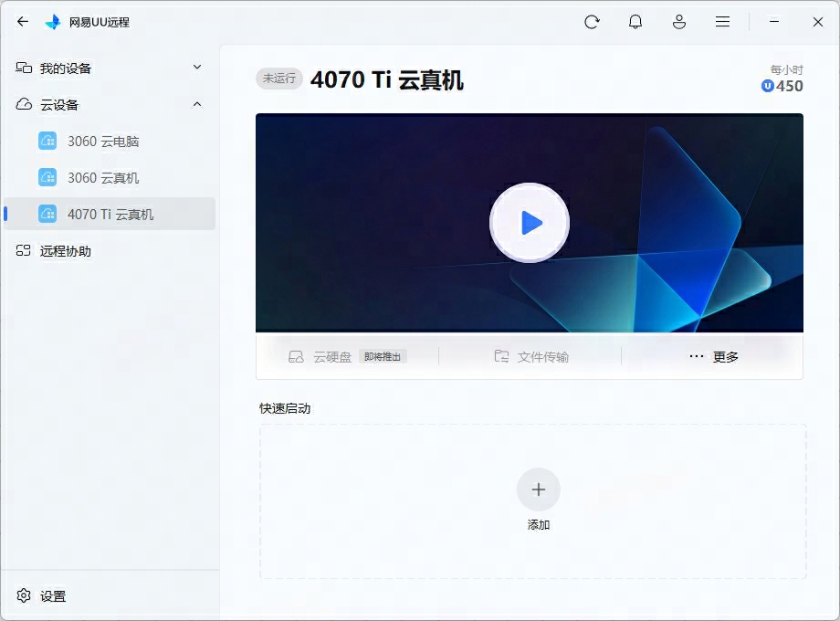Image resolution: width=840 pixels, height=621 pixels.
Task: Click the 云硬盘 button
Action: coord(347,357)
